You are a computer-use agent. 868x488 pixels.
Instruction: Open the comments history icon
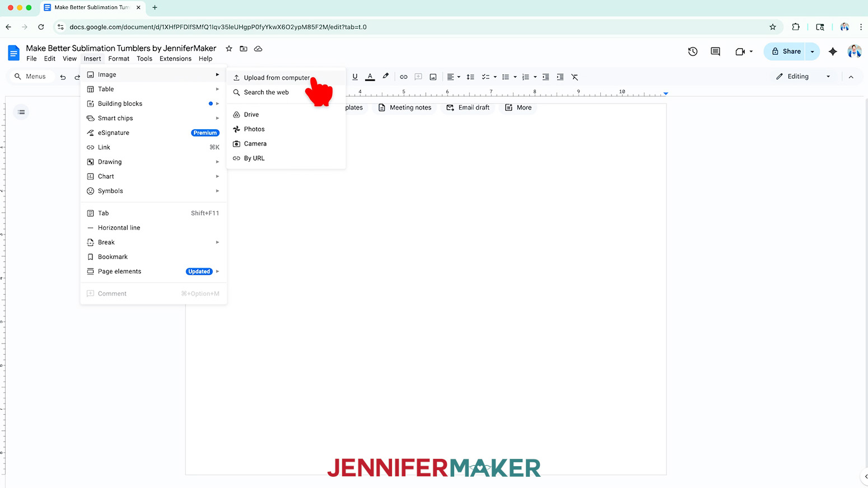pyautogui.click(x=715, y=51)
